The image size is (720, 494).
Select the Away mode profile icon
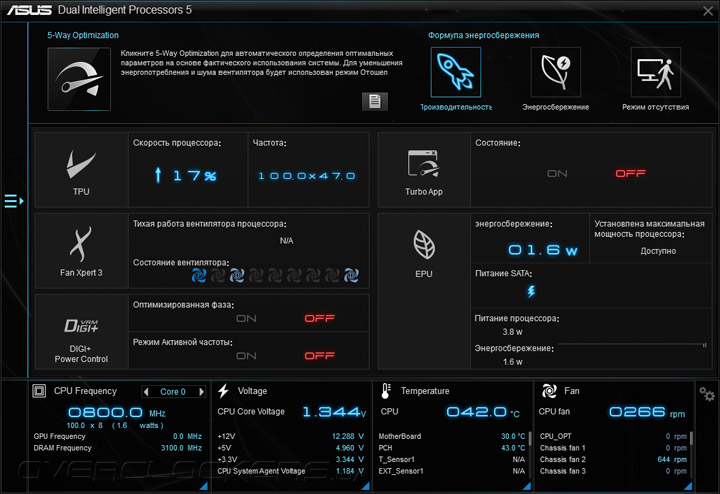click(656, 72)
